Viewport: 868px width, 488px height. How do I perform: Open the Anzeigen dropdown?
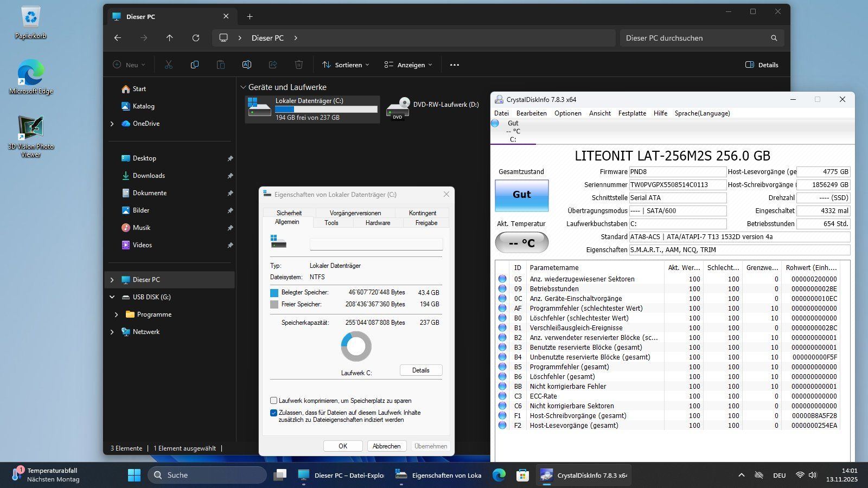click(x=408, y=65)
